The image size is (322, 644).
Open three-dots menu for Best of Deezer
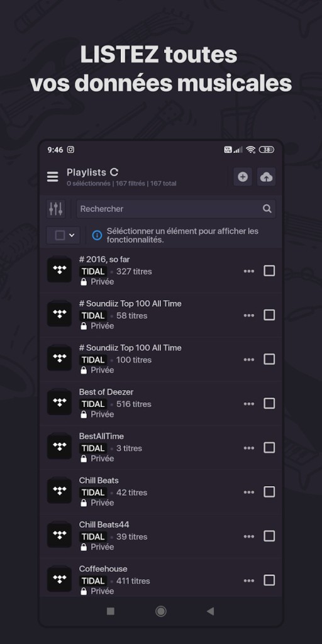pos(249,404)
